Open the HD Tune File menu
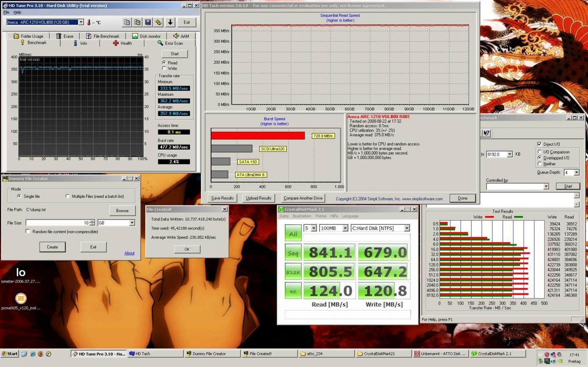This screenshot has height=367, width=588. (6, 12)
